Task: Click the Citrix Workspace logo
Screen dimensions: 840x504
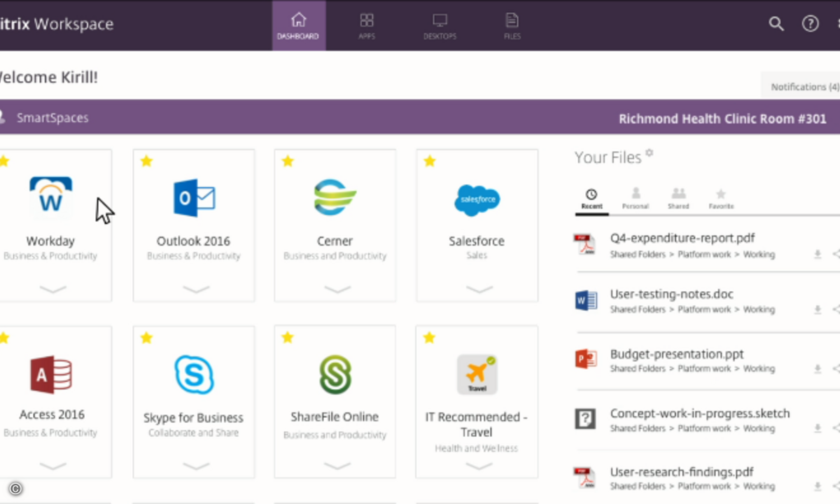Action: click(x=57, y=24)
